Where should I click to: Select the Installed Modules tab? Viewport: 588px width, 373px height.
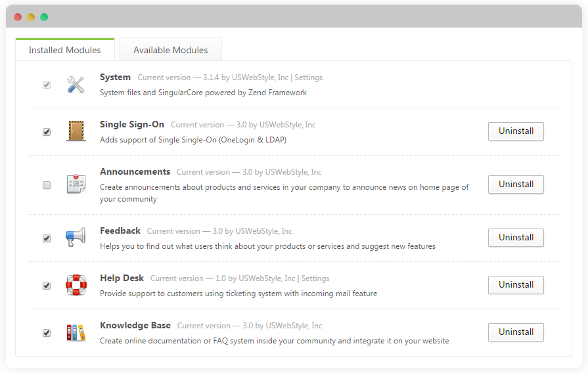[x=65, y=49]
